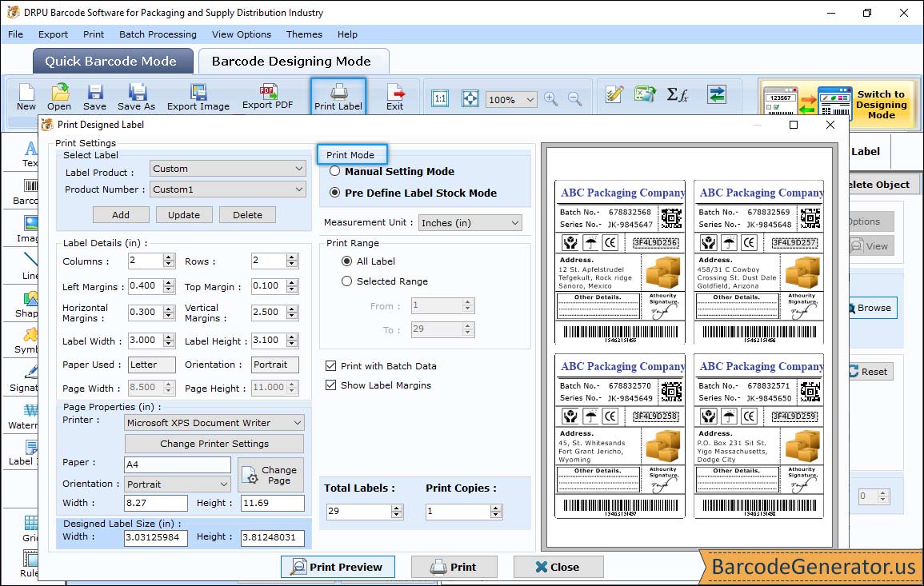Open the Export menu
The height and width of the screenshot is (586, 924).
pos(53,34)
